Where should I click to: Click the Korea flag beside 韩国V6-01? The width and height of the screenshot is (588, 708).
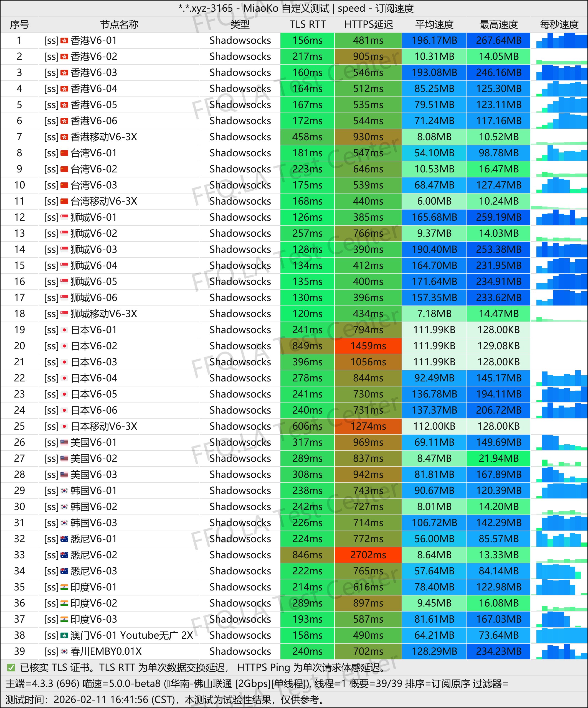[x=64, y=491]
